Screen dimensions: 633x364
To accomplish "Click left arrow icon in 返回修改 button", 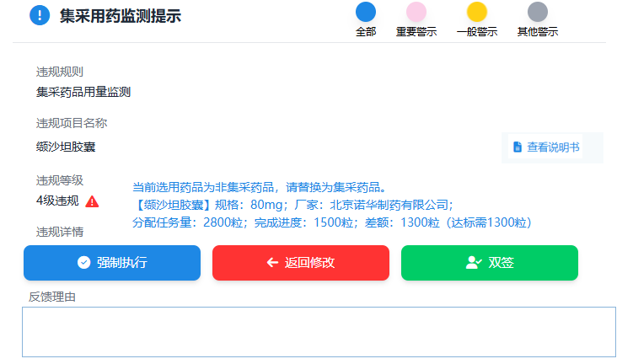I will (272, 263).
